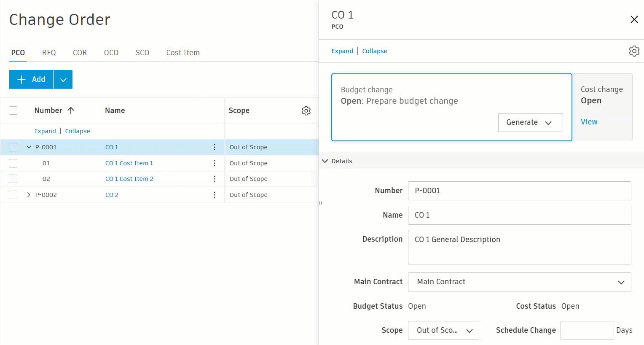Expand the P-0002 row

click(29, 195)
